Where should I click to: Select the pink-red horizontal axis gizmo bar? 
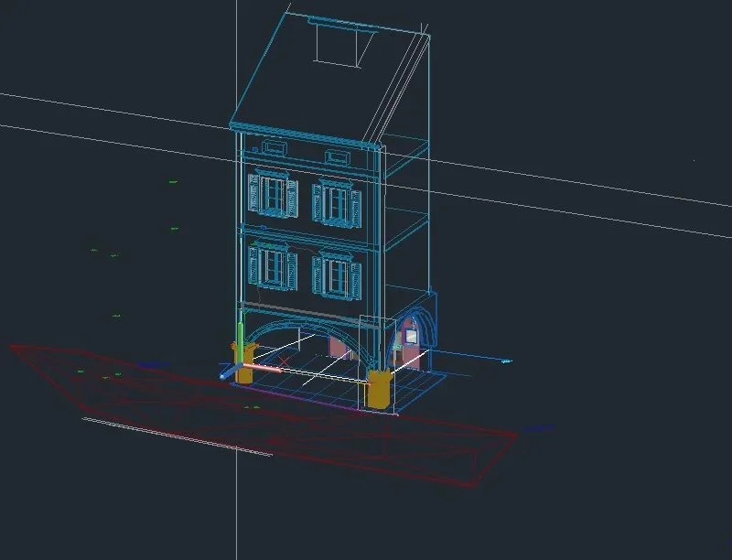point(262,368)
